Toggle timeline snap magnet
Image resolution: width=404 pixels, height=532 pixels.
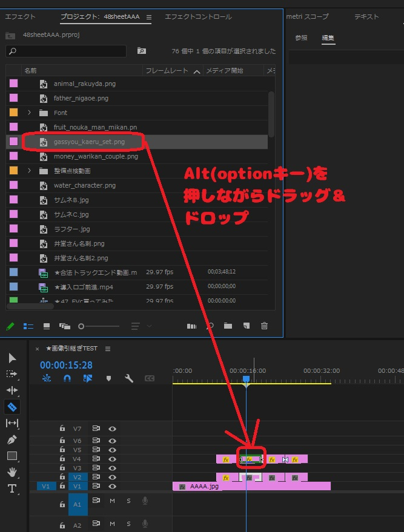(67, 378)
